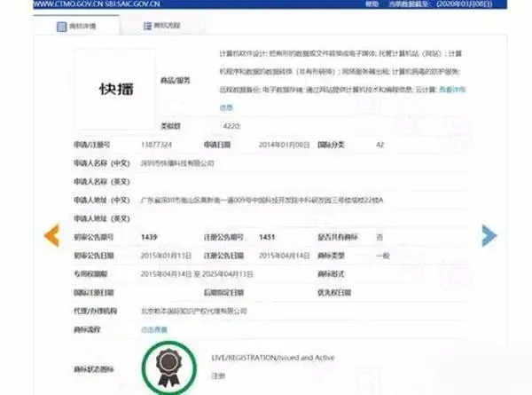This screenshot has width=532, height=395.
Task: Select the header data cutoff date 2020年01月08日
Action: (x=464, y=4)
